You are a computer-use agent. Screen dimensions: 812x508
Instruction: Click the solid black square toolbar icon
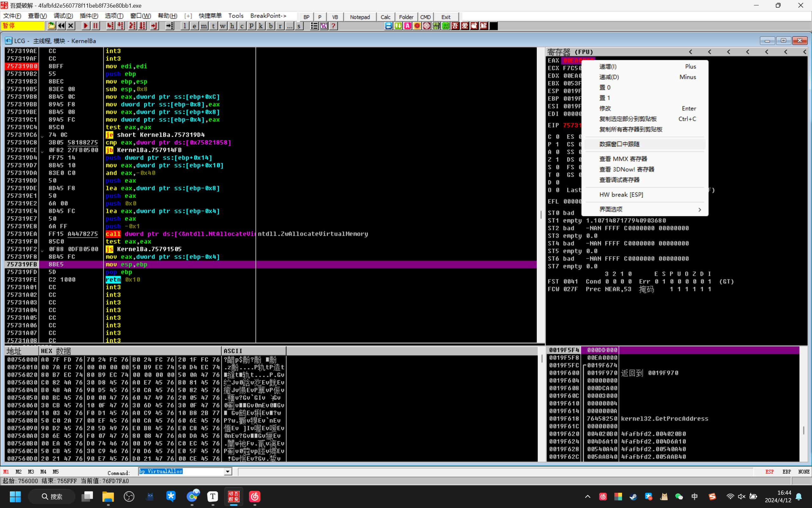494,26
